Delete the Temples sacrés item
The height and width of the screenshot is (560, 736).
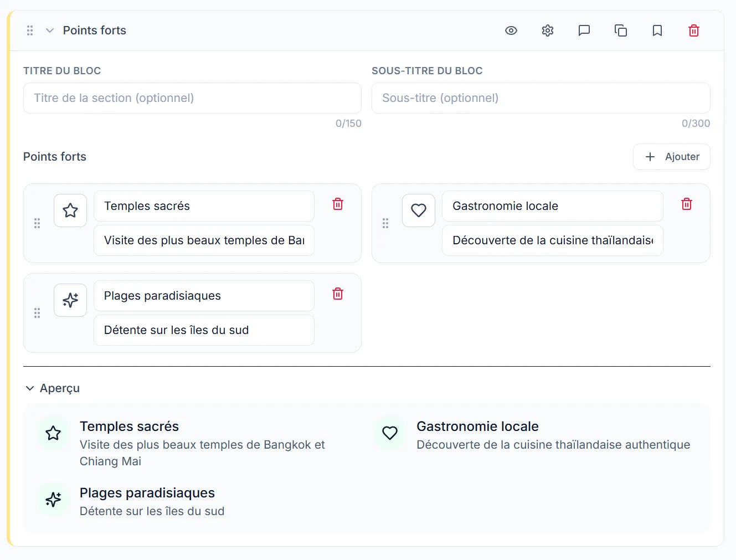(x=337, y=204)
